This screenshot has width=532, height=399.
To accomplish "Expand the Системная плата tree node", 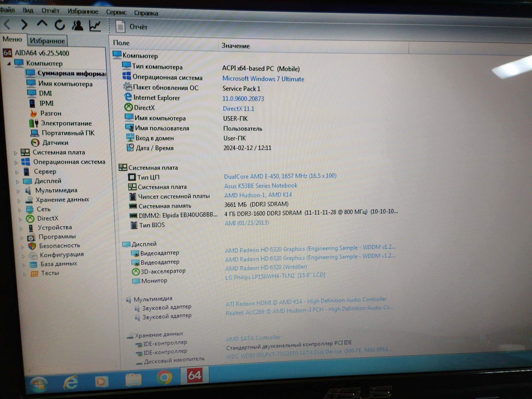I will (16, 153).
